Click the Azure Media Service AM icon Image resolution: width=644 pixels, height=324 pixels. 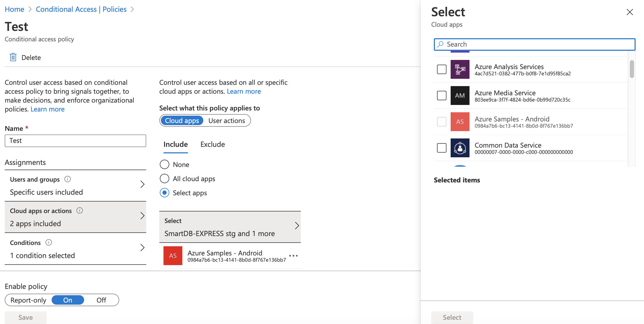pyautogui.click(x=460, y=96)
